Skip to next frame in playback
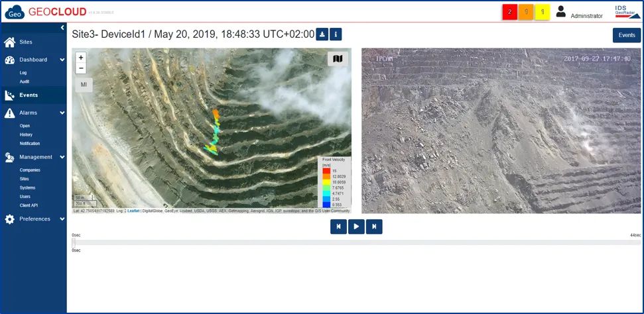Viewport: 644px width, 314px height. 375,227
